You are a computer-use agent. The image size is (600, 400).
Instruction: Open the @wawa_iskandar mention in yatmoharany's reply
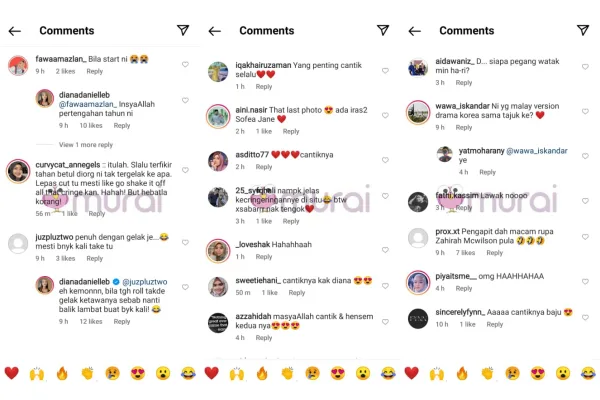pyautogui.click(x=536, y=151)
